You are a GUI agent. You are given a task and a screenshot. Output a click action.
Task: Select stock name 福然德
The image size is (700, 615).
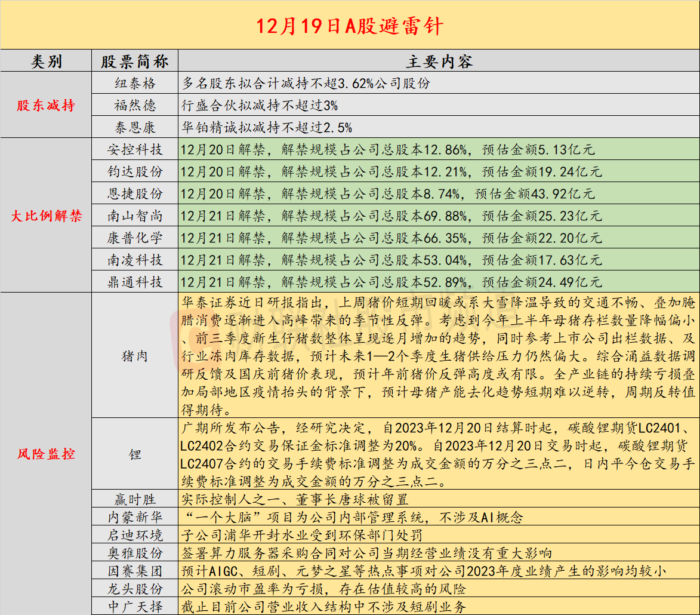pos(135,106)
